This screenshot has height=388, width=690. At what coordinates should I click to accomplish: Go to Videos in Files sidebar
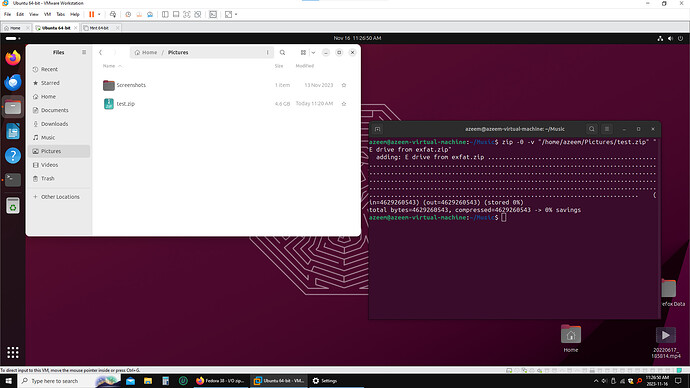click(59, 165)
